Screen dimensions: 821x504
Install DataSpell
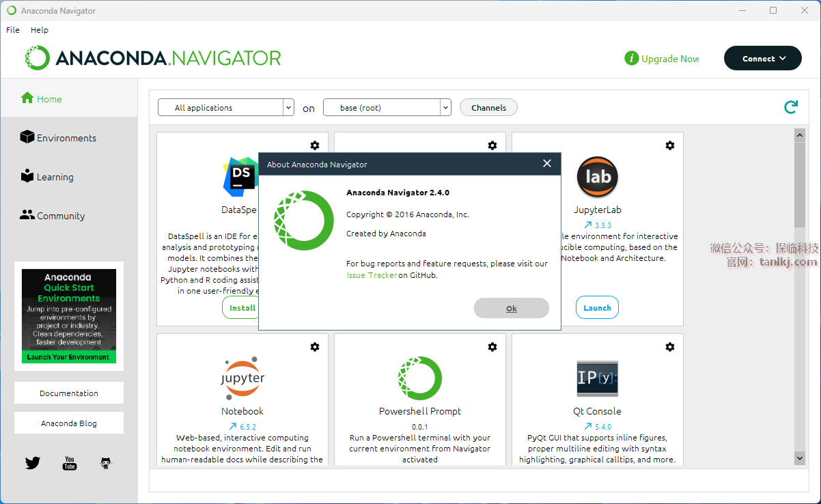click(x=240, y=307)
